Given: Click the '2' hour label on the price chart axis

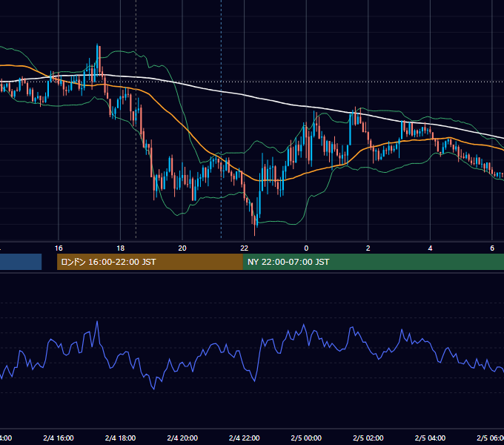Looking at the screenshot, I should coord(368,248).
